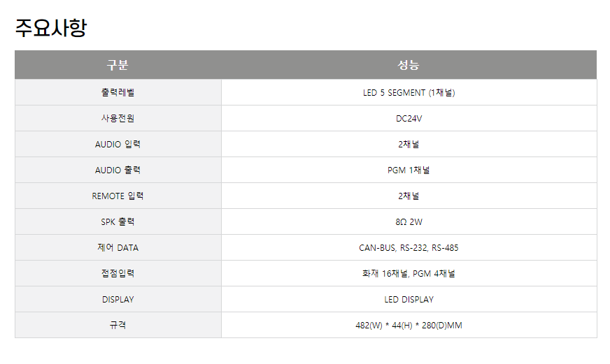The width and height of the screenshot is (610, 364).
Task: Click the 화재 16채널, PGM 4채널 value
Action: click(x=409, y=273)
